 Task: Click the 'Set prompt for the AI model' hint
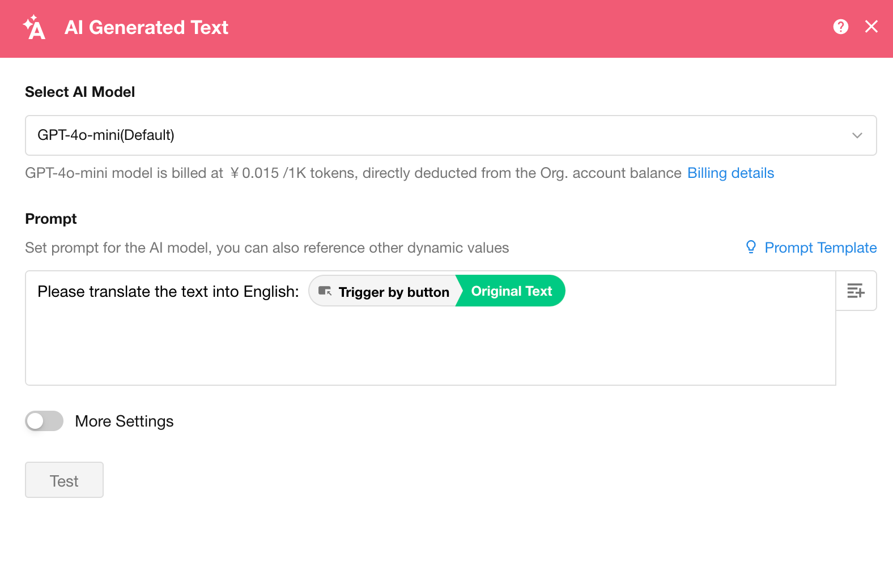[x=267, y=248]
